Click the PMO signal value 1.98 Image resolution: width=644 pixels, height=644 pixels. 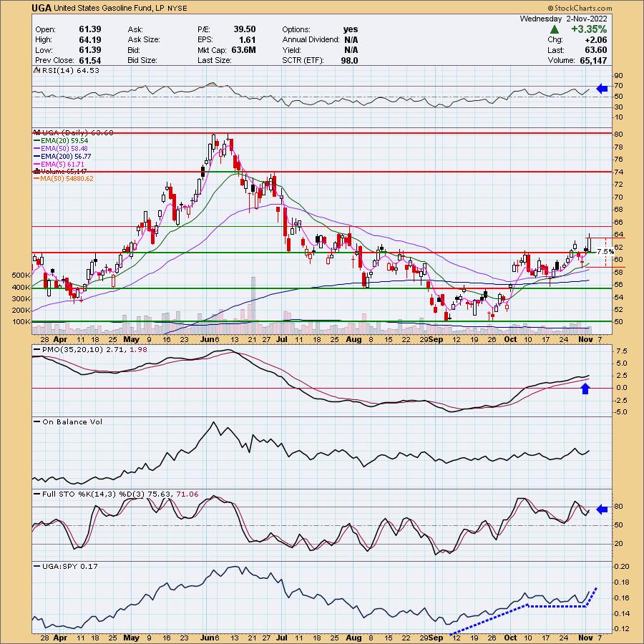tap(138, 349)
